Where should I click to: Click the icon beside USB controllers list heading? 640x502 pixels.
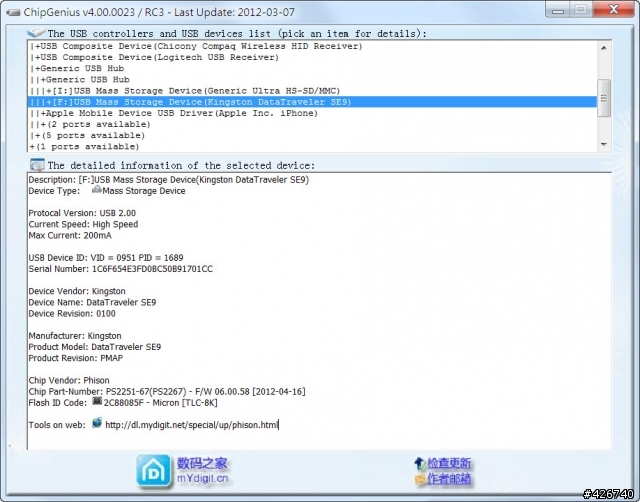tap(36, 33)
